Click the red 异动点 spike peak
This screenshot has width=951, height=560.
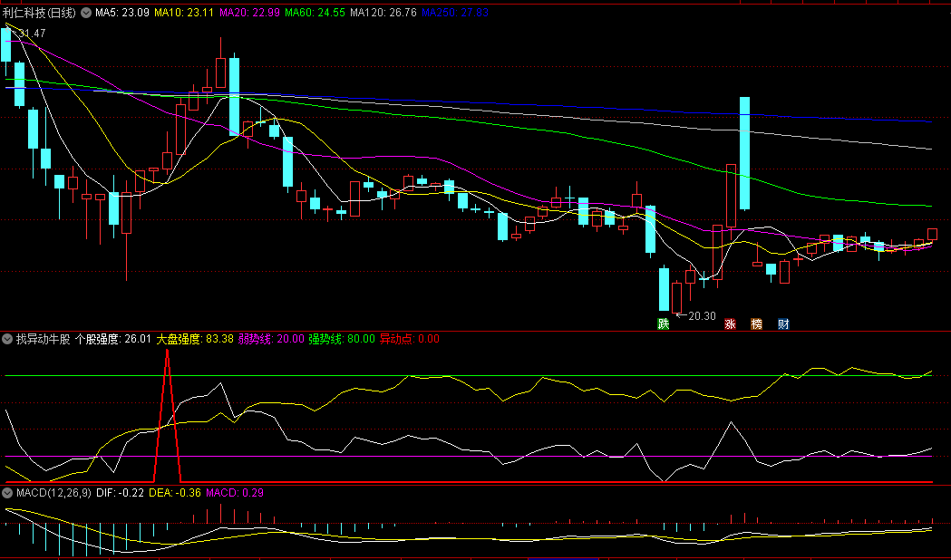coord(168,352)
